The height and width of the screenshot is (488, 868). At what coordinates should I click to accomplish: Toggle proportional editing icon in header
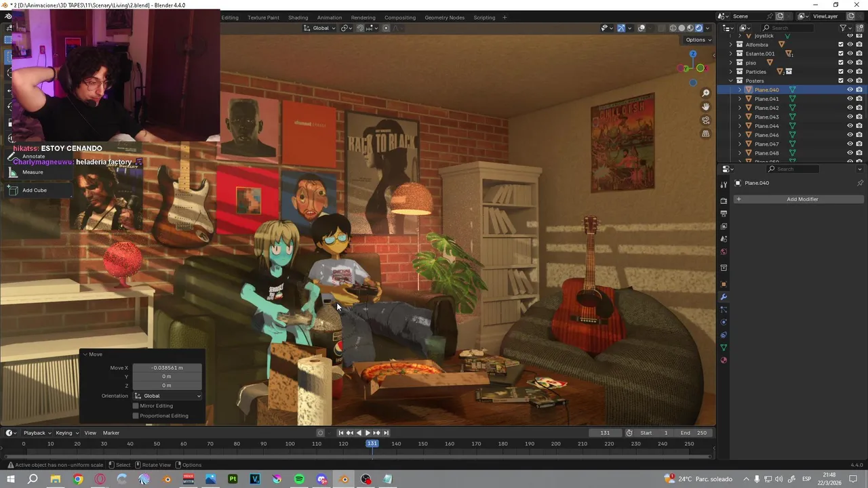[x=386, y=28]
